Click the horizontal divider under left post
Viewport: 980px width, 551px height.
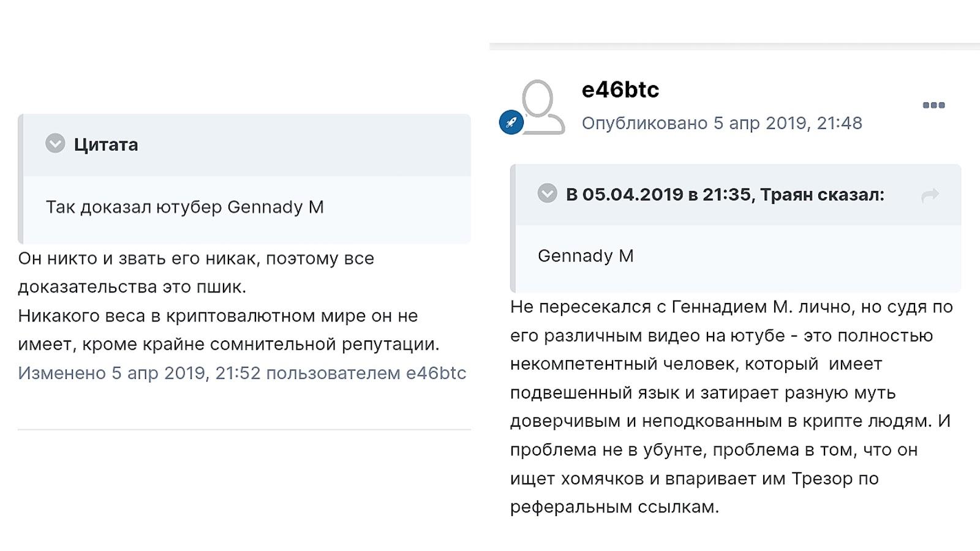click(244, 429)
